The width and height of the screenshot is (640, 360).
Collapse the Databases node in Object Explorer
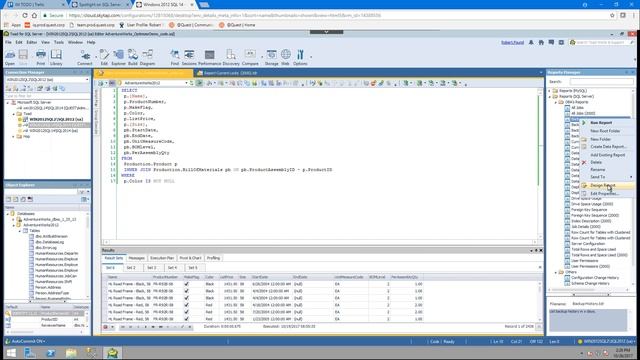pyautogui.click(x=8, y=213)
